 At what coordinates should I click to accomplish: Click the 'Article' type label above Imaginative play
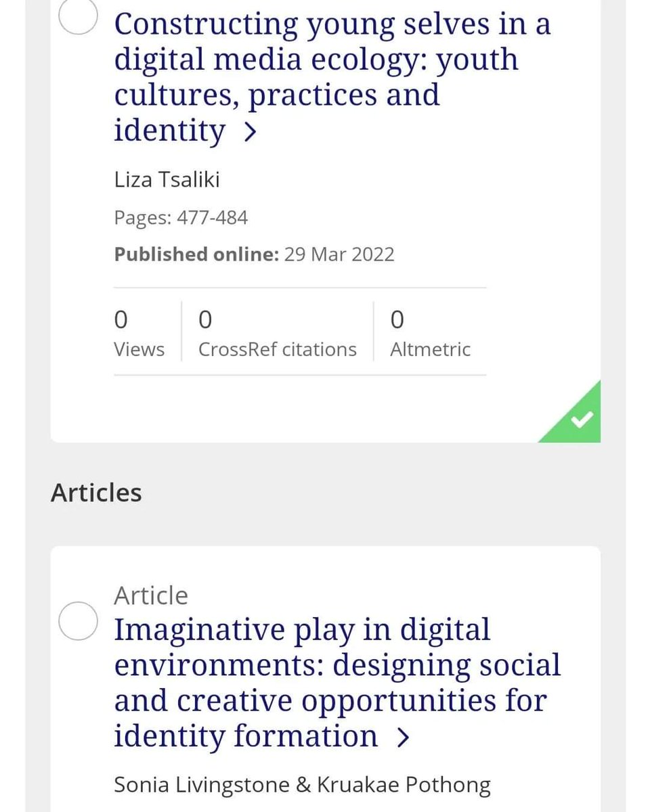[x=151, y=595]
